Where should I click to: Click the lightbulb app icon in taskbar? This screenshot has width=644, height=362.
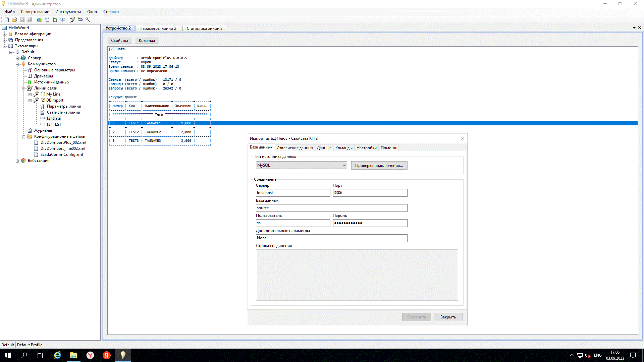click(123, 355)
